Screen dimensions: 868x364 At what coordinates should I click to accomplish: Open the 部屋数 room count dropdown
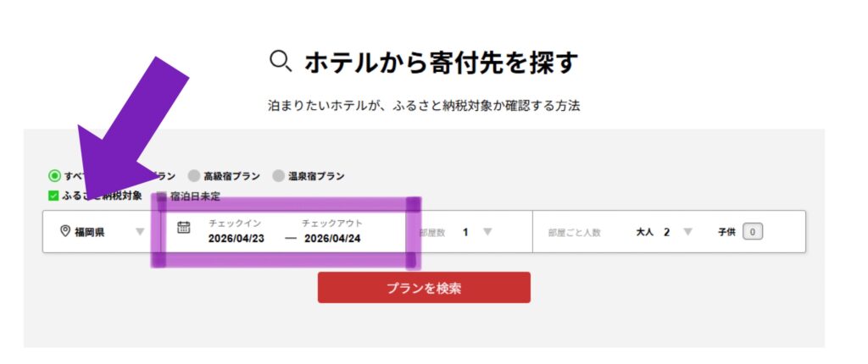[487, 231]
